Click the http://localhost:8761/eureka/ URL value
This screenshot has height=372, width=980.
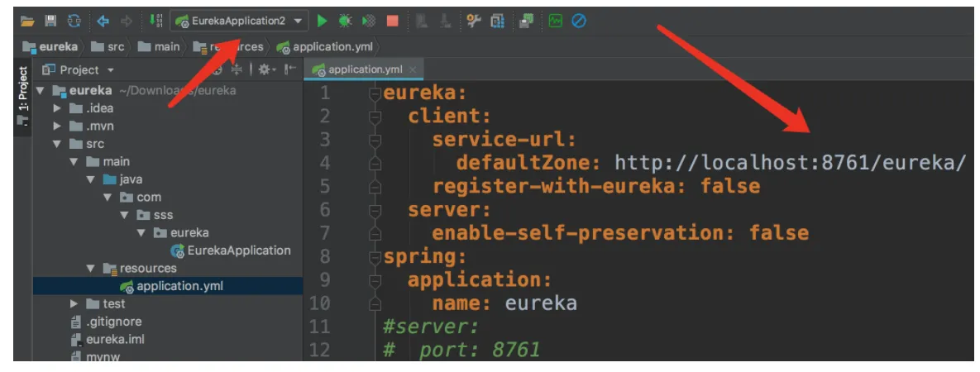pyautogui.click(x=791, y=163)
